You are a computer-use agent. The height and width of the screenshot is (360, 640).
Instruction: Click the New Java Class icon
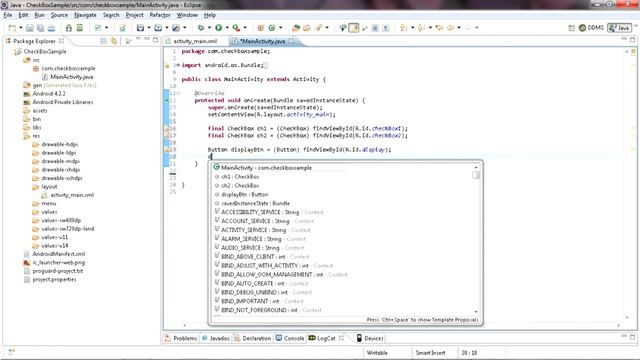tap(272, 28)
